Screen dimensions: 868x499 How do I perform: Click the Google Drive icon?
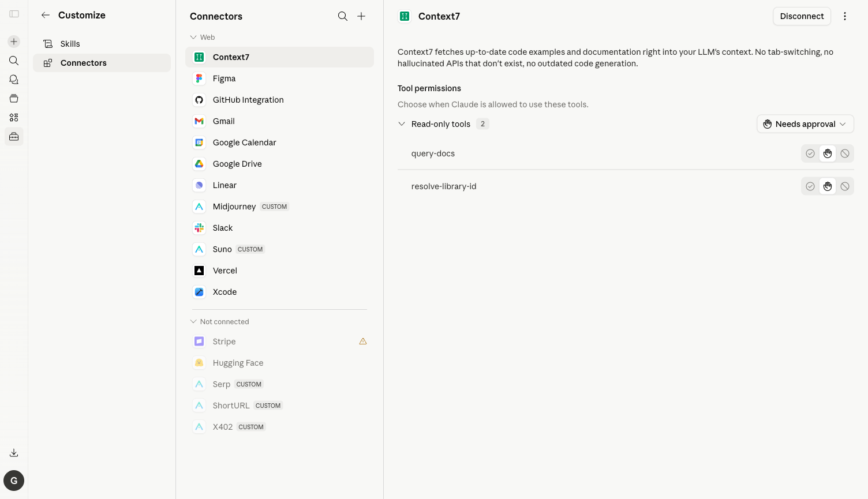pyautogui.click(x=199, y=164)
